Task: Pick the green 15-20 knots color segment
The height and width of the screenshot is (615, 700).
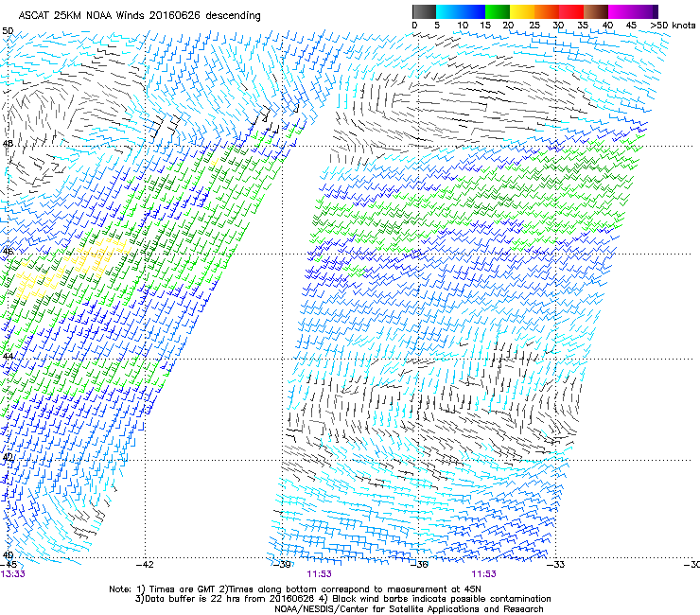Action: 498,11
